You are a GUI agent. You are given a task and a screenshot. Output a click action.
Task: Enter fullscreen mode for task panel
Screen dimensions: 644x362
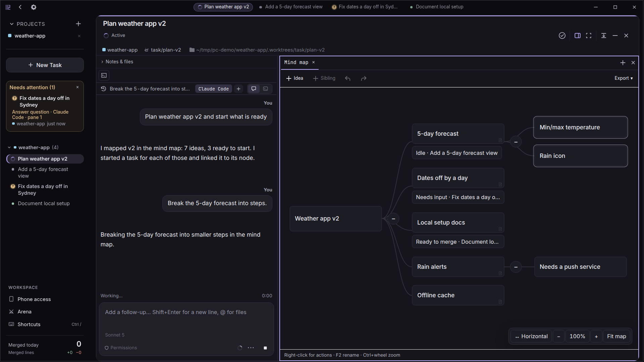(589, 36)
